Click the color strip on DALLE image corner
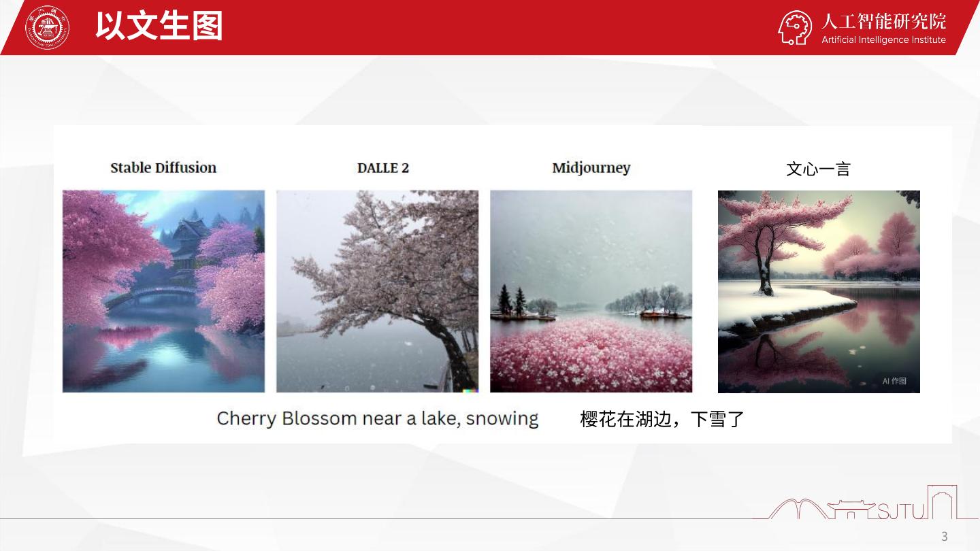 (x=470, y=390)
